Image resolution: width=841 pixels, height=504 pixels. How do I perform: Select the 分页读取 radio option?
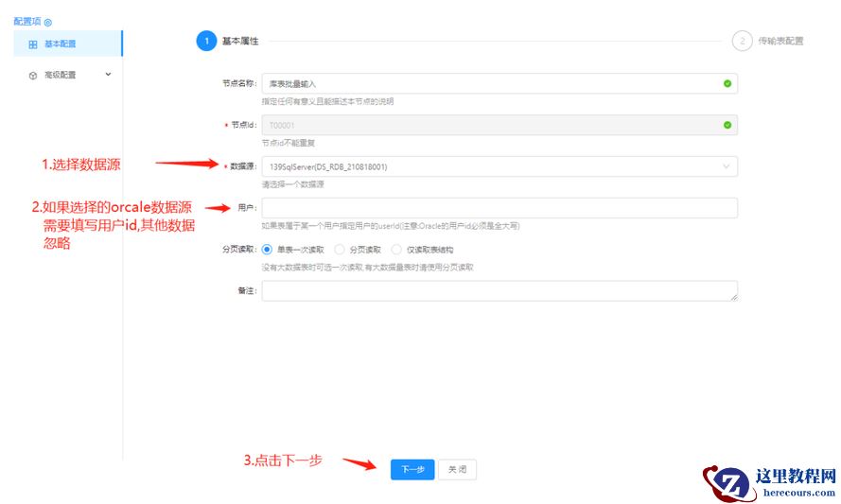[x=340, y=250]
